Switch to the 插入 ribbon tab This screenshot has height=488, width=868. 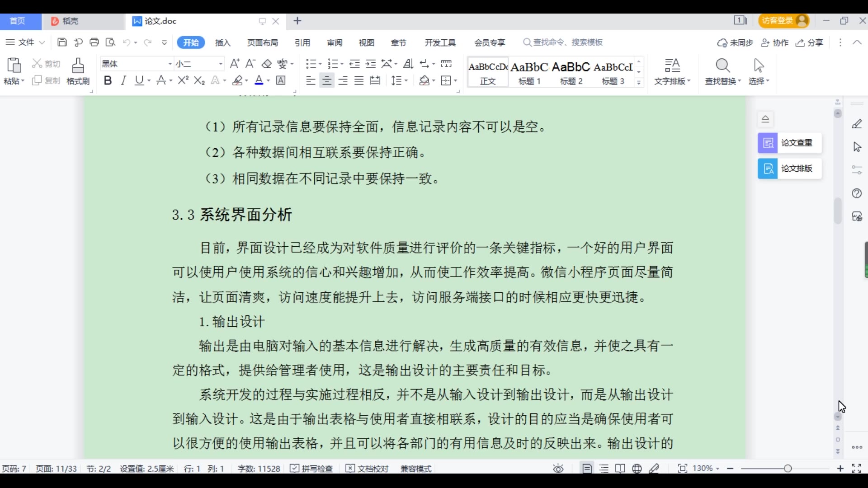coord(223,42)
